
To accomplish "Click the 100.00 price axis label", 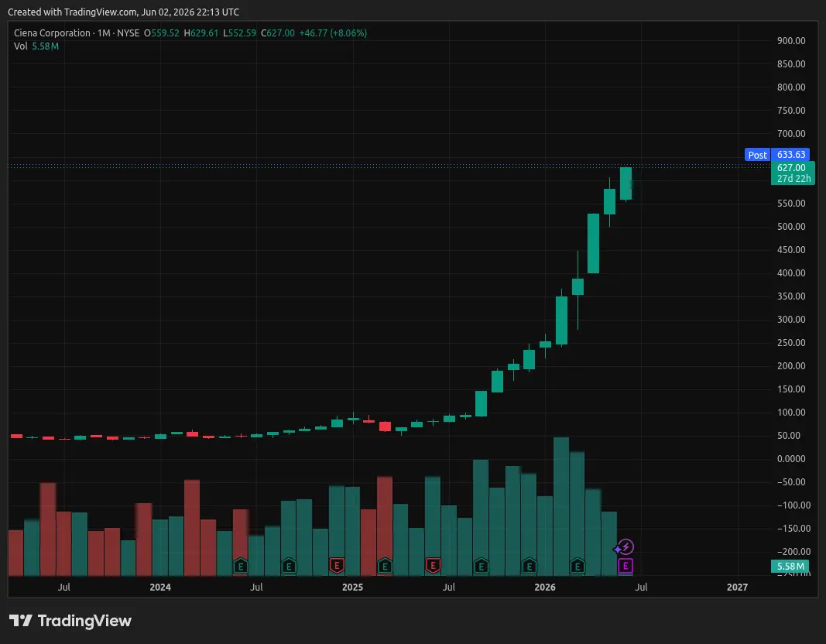I will tap(791, 413).
